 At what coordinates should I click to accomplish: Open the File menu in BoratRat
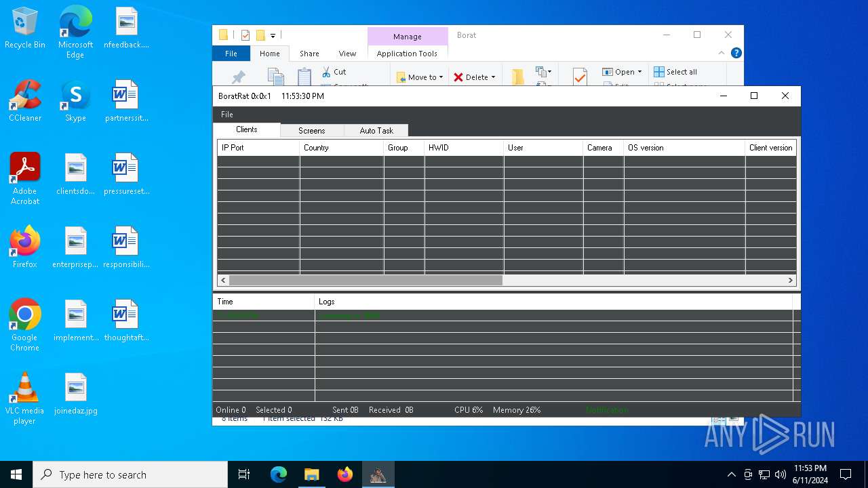(x=227, y=115)
